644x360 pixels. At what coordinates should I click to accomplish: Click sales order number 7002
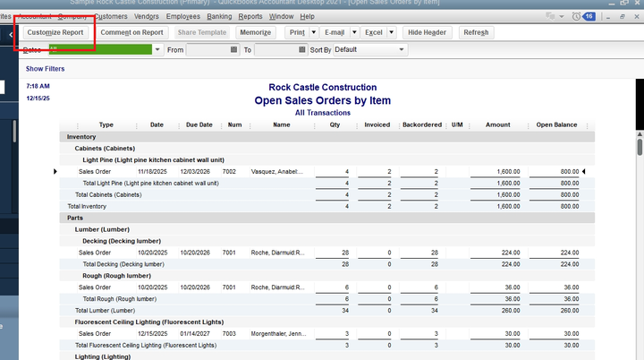pyautogui.click(x=229, y=172)
